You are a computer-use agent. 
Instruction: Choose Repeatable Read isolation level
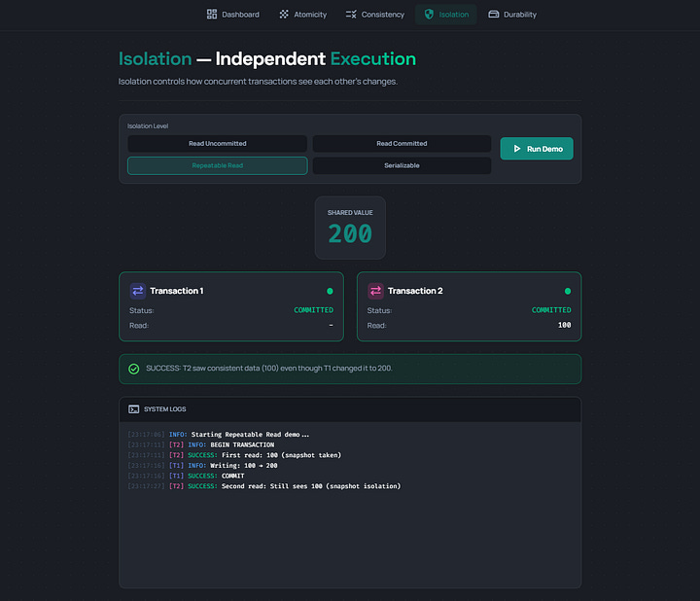click(x=218, y=165)
